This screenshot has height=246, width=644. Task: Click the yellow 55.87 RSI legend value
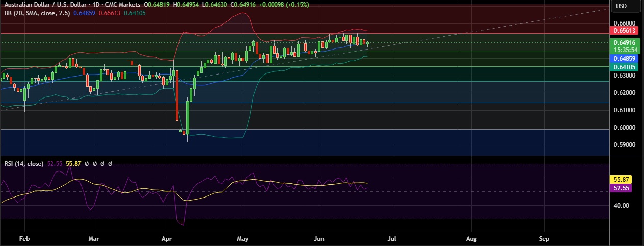tap(74, 164)
